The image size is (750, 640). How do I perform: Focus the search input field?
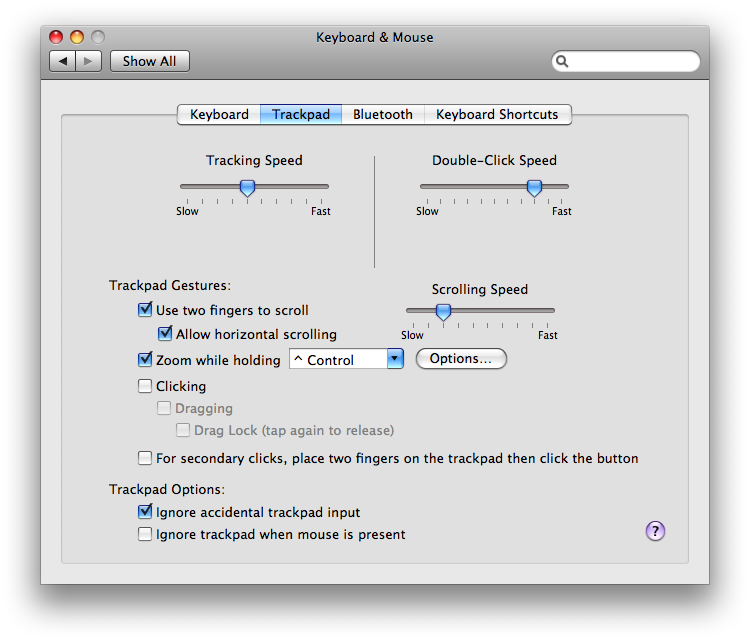(x=626, y=61)
